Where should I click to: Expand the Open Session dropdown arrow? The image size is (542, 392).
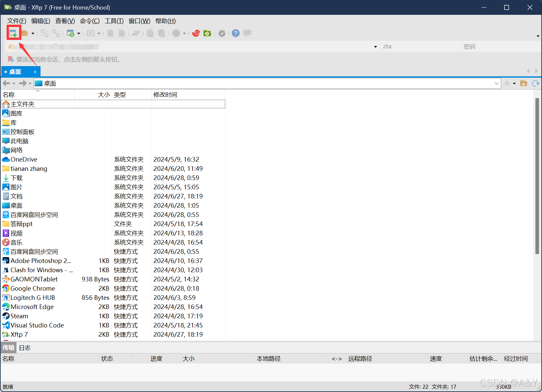[33, 34]
